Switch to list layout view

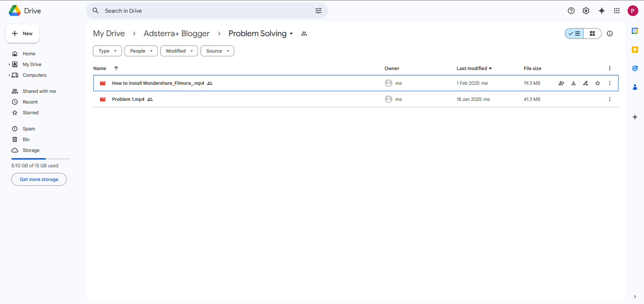[x=574, y=34]
